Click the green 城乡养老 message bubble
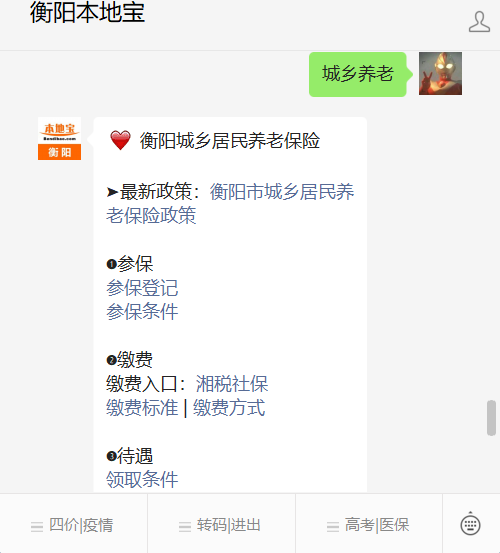 [x=358, y=74]
